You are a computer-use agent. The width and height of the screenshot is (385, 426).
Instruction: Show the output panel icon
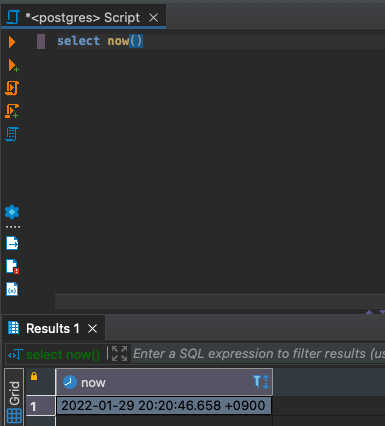coord(12,243)
